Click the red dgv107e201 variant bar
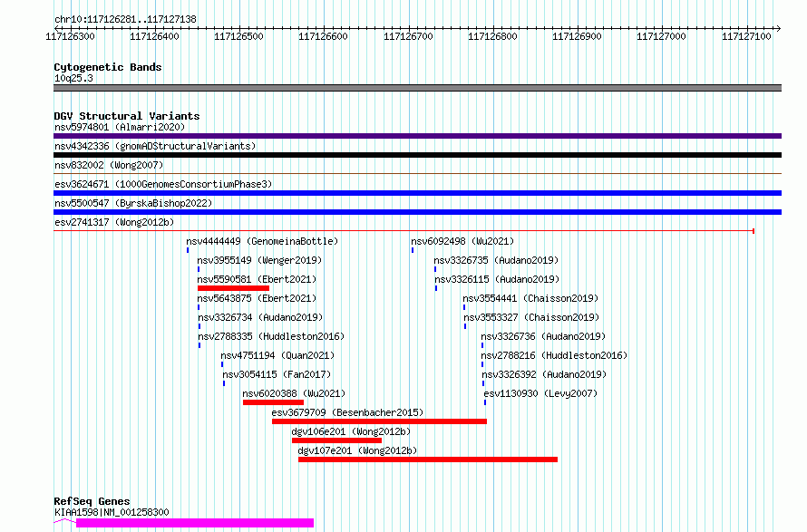The width and height of the screenshot is (807, 532). pos(428,459)
